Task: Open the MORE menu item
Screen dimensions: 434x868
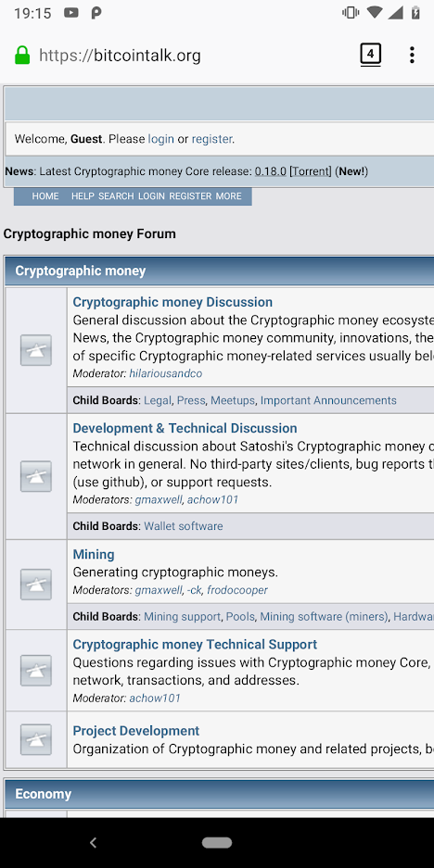Action: click(228, 196)
